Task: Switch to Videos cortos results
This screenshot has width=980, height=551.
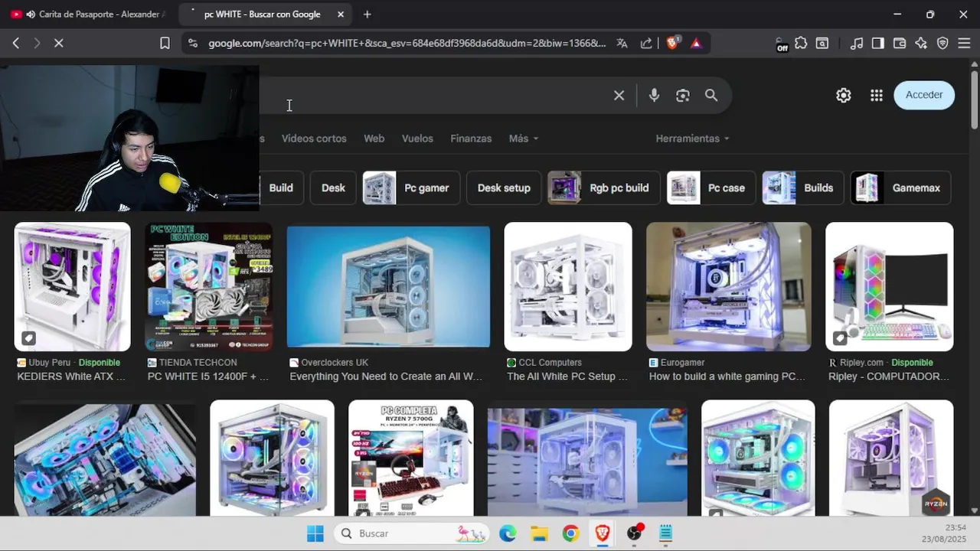Action: tap(314, 139)
